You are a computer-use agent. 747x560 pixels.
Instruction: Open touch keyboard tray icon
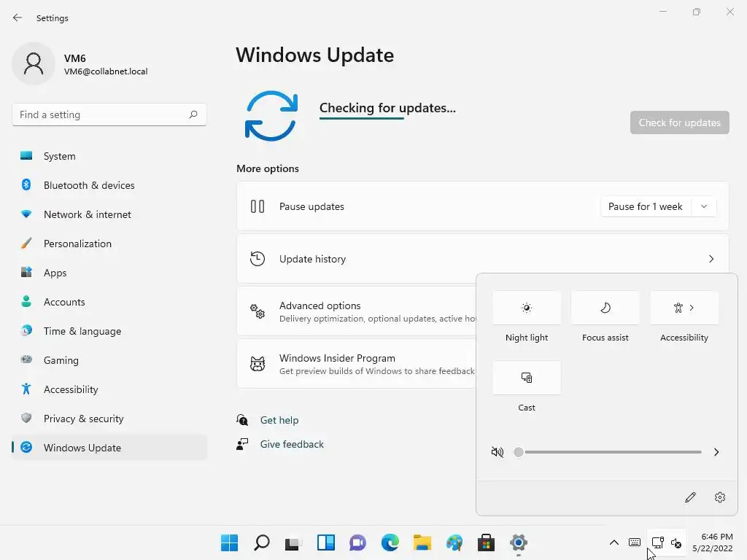pyautogui.click(x=635, y=542)
